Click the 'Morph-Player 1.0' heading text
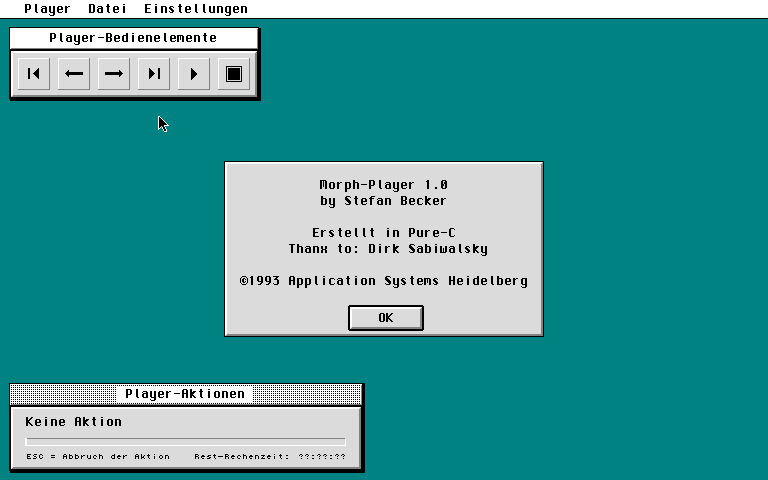The height and width of the screenshot is (480, 768). click(384, 185)
